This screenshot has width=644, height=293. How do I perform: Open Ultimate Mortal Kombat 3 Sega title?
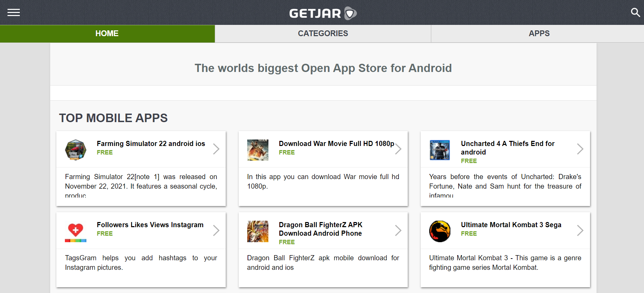[x=511, y=225]
